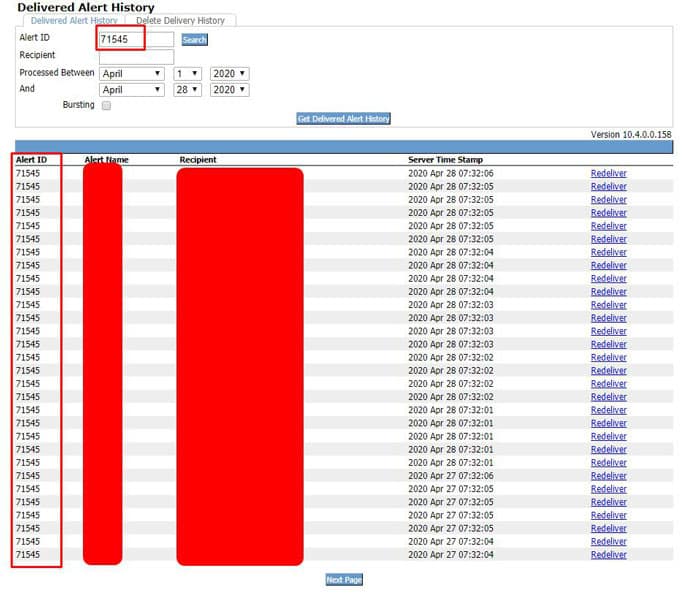Click the Processed Between label
The image size is (700, 602).
pyautogui.click(x=57, y=72)
